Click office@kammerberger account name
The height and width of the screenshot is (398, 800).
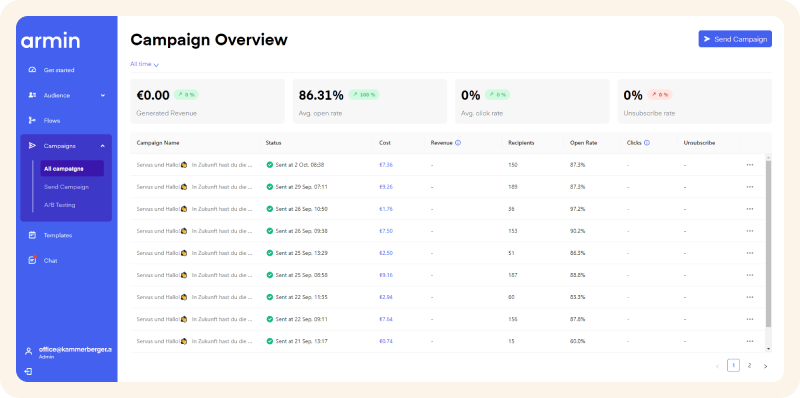pos(75,350)
